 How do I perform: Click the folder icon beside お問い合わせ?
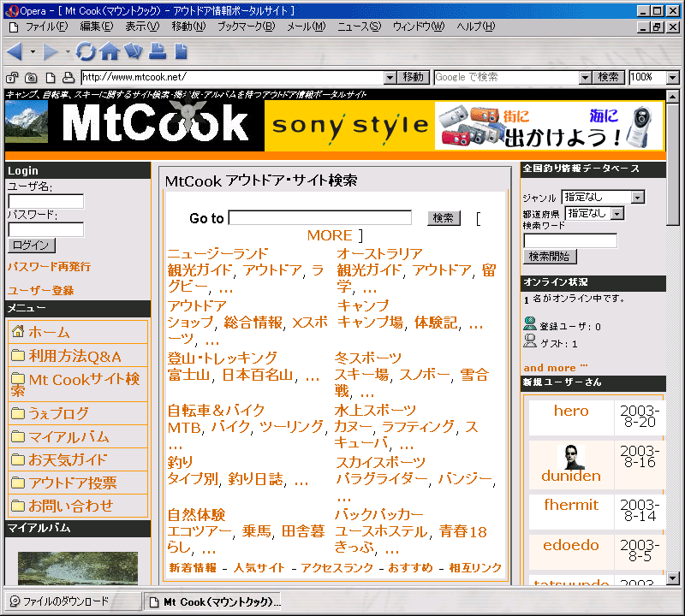[18, 506]
